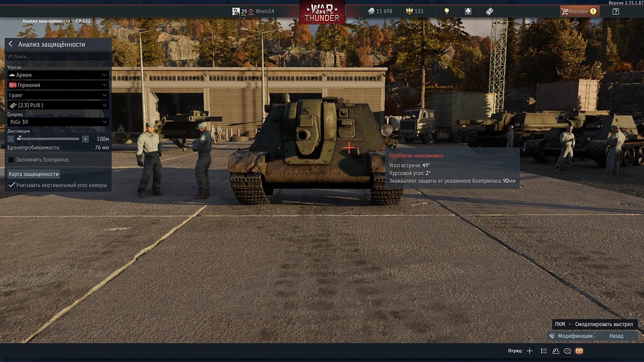Click the light bulb icon
Viewport: 644px width, 362px height.
pos(446,11)
